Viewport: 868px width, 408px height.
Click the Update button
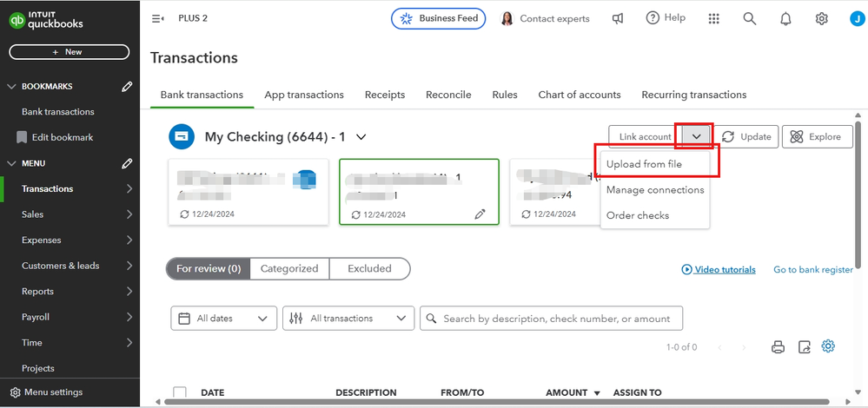(x=746, y=136)
